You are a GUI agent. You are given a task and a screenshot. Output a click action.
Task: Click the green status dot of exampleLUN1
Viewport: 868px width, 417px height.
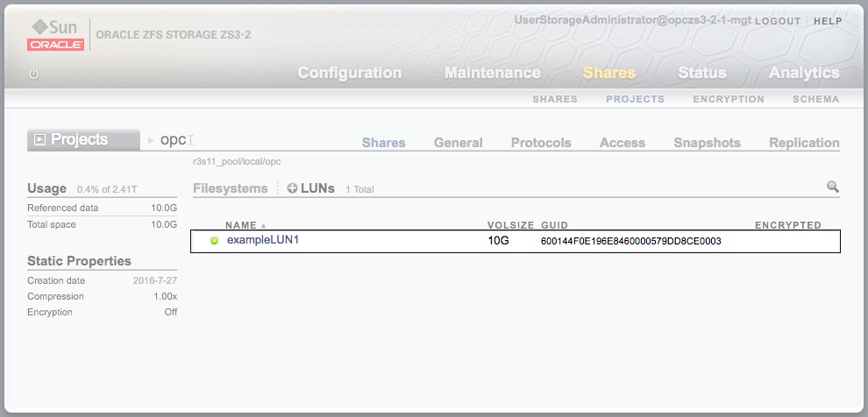[x=214, y=241]
